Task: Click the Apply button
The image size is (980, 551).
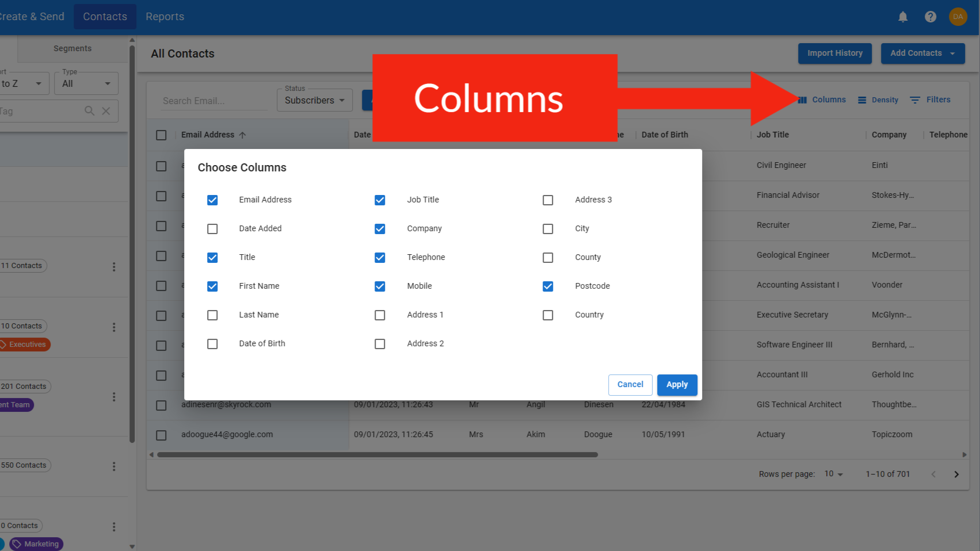Action: pos(677,385)
